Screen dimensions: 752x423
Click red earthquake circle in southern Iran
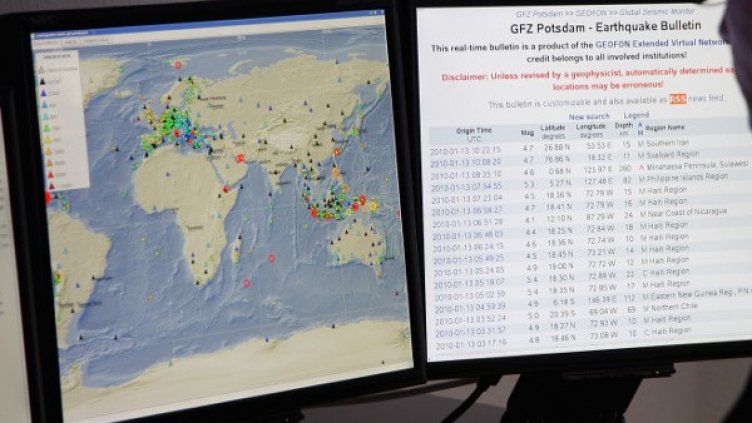click(240, 158)
